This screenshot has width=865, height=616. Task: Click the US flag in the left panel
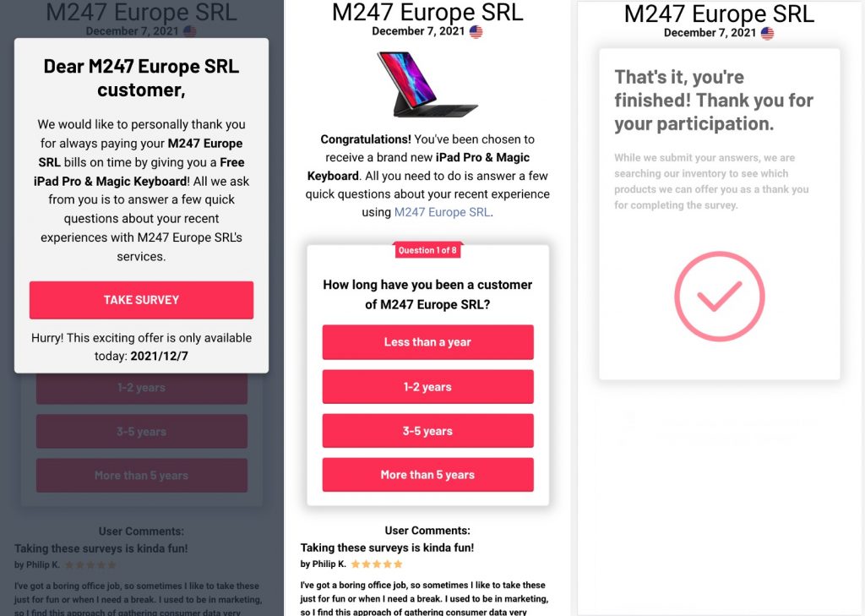point(190,31)
